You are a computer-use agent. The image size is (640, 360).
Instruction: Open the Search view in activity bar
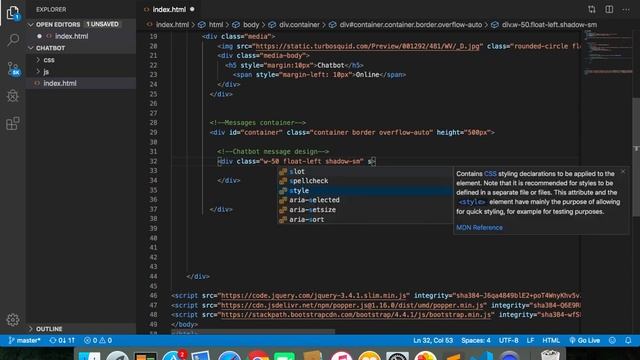point(13,40)
